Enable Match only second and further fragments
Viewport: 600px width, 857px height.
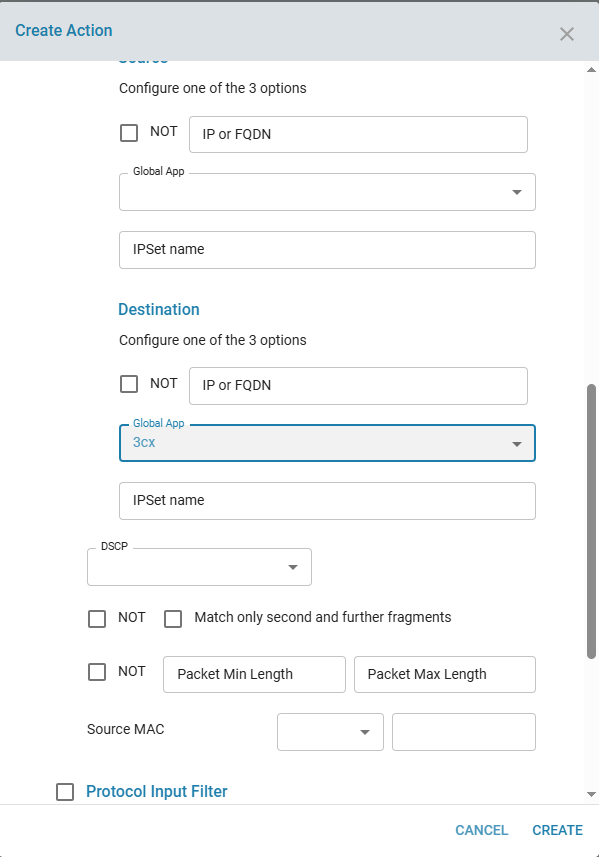click(173, 618)
